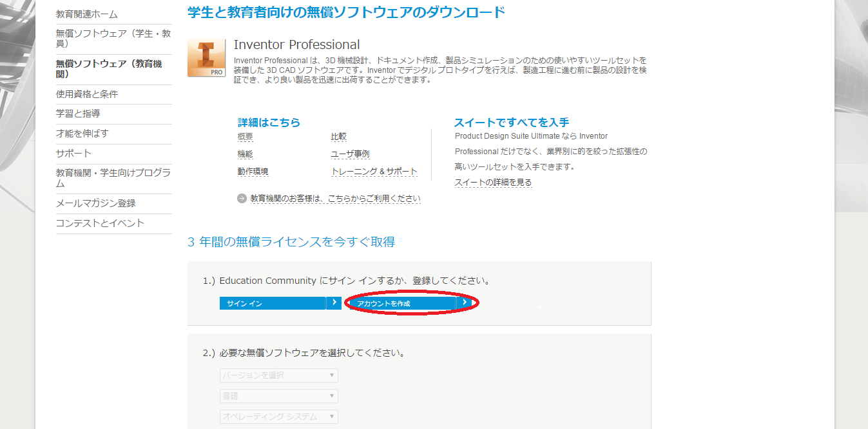Select 無償ソフトウェア（教育機関） sidebar item
Screen dimensions: 868x429
pyautogui.click(x=109, y=69)
